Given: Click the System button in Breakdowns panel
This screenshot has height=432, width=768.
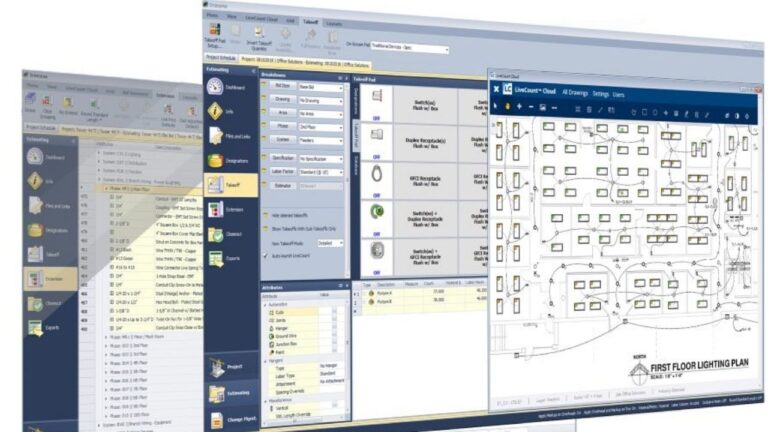Looking at the screenshot, I should coord(283,139).
